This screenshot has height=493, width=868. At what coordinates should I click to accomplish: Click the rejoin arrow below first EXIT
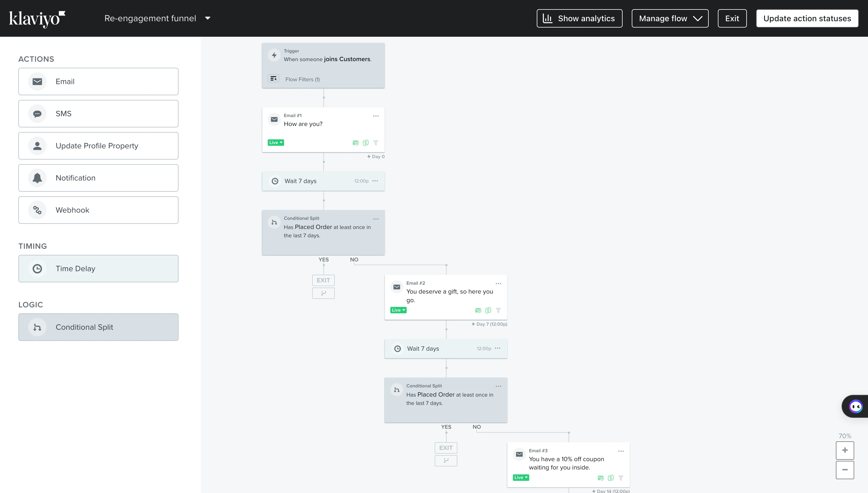[323, 293]
